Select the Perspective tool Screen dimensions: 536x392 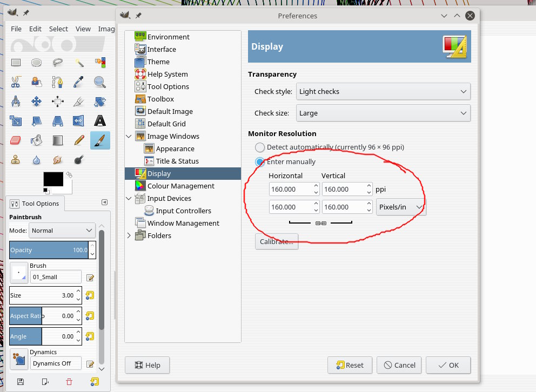[58, 121]
